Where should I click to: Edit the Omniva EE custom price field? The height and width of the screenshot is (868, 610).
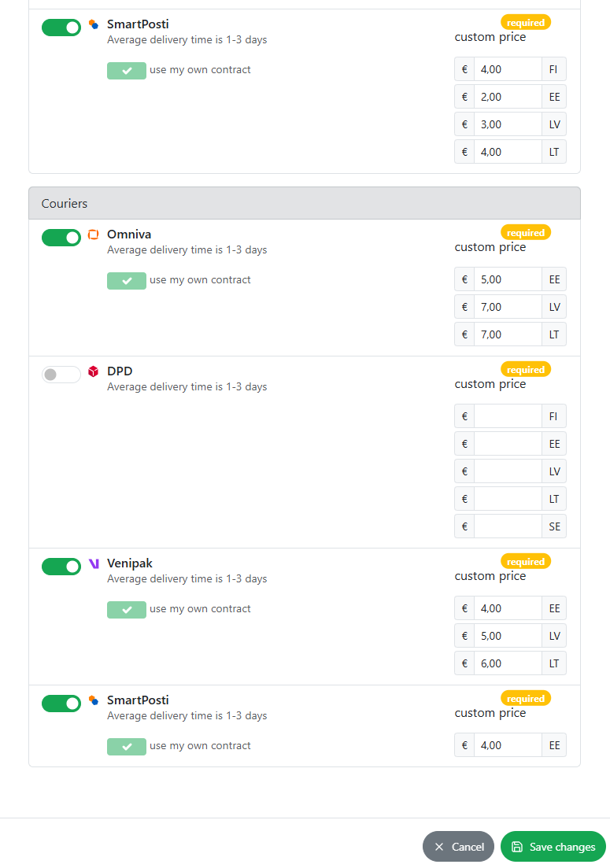pos(508,279)
